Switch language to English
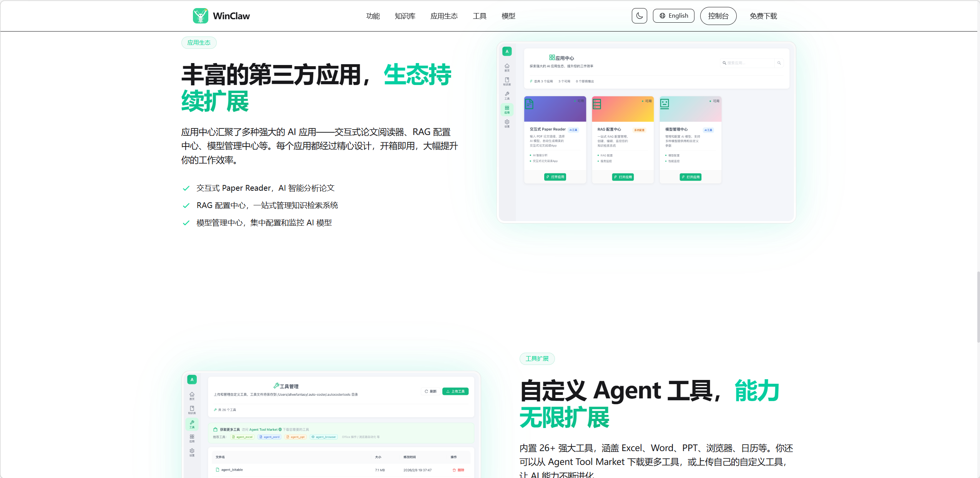 coord(673,16)
